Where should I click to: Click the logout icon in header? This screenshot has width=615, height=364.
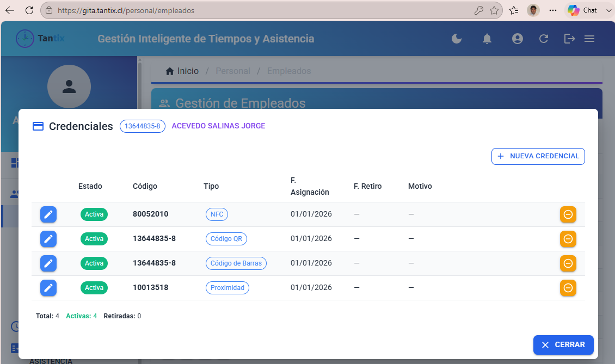(569, 39)
